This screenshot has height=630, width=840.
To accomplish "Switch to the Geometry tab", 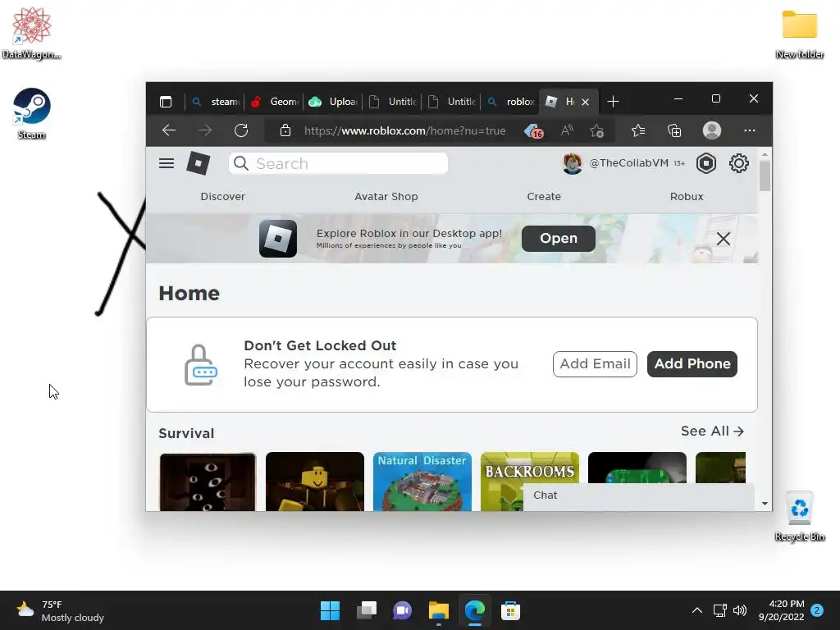I will tap(274, 101).
